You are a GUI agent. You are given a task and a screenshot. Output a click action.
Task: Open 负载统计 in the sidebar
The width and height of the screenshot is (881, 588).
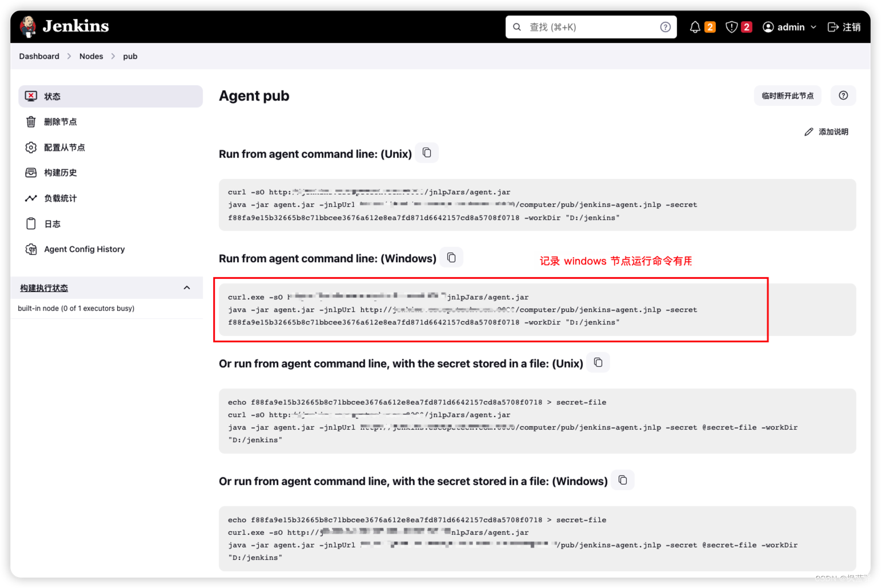(111, 198)
